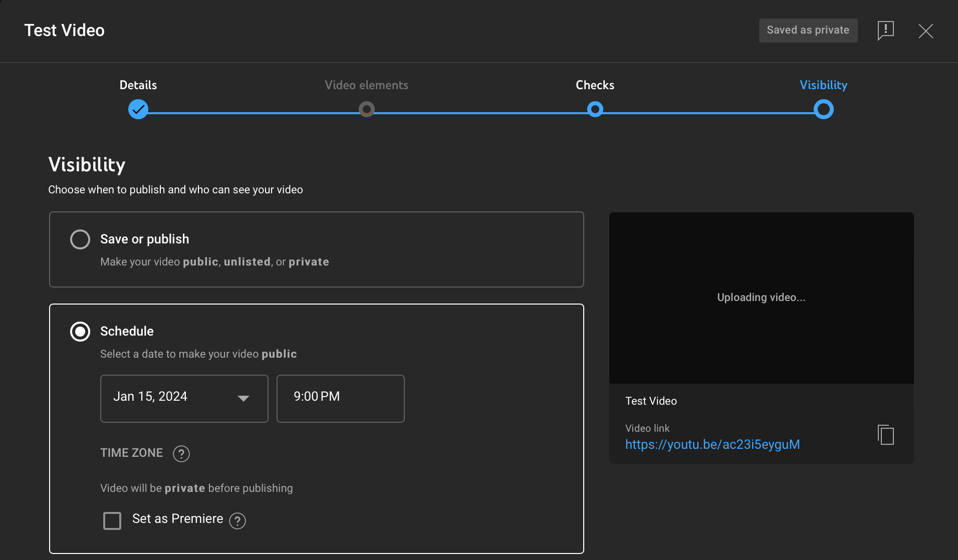
Task: Switch to the Details tab
Action: pyautogui.click(x=138, y=85)
